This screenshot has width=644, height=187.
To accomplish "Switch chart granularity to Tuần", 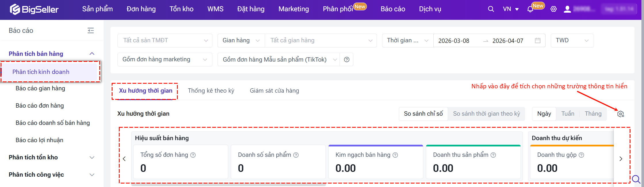I will tap(567, 114).
